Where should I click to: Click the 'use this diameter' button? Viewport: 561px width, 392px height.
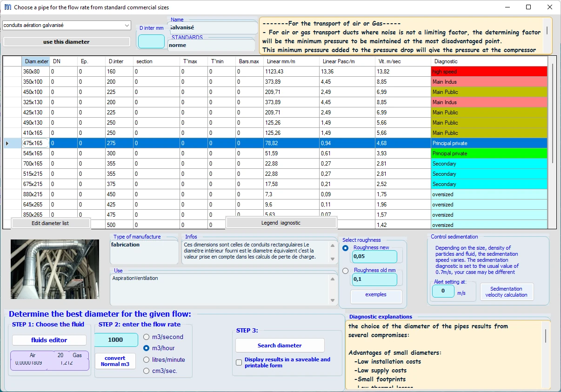click(x=67, y=42)
